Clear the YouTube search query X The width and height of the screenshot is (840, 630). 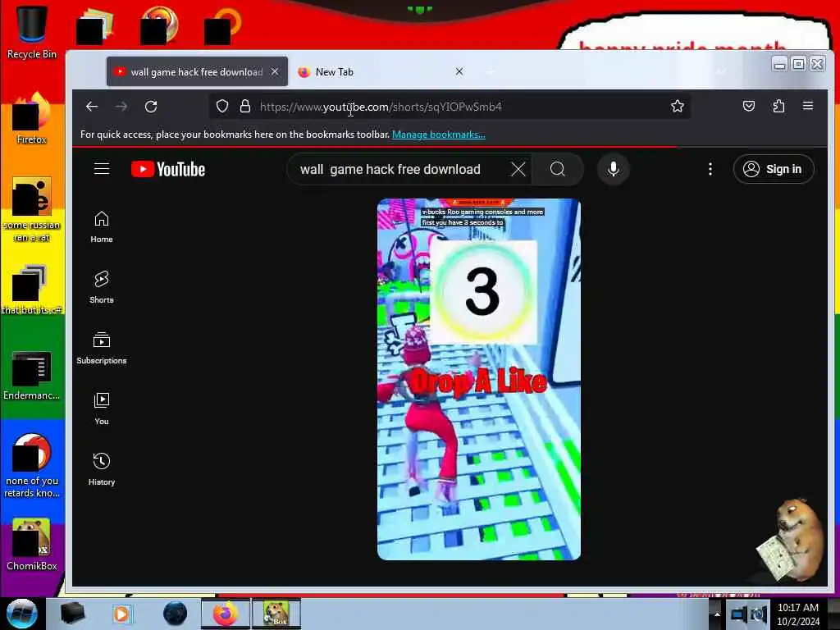[518, 169]
